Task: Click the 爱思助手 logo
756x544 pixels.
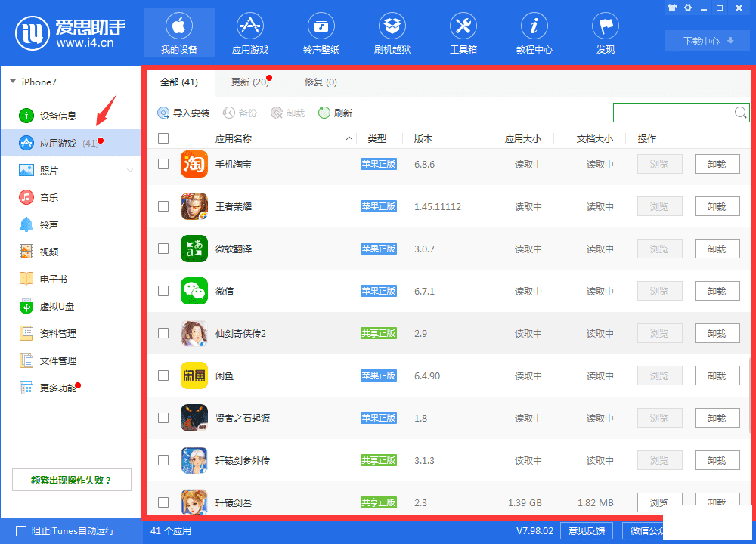Action: (x=71, y=33)
